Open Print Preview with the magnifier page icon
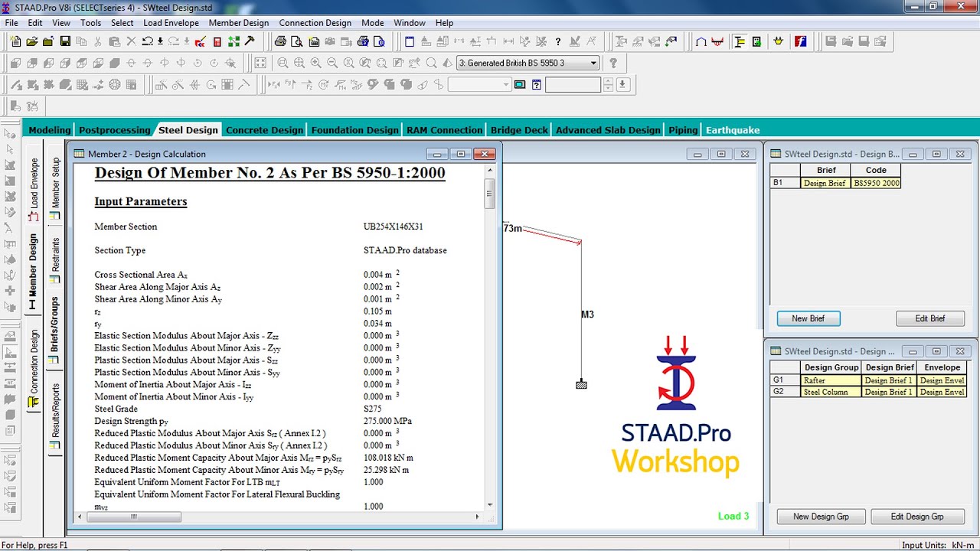 [x=297, y=41]
